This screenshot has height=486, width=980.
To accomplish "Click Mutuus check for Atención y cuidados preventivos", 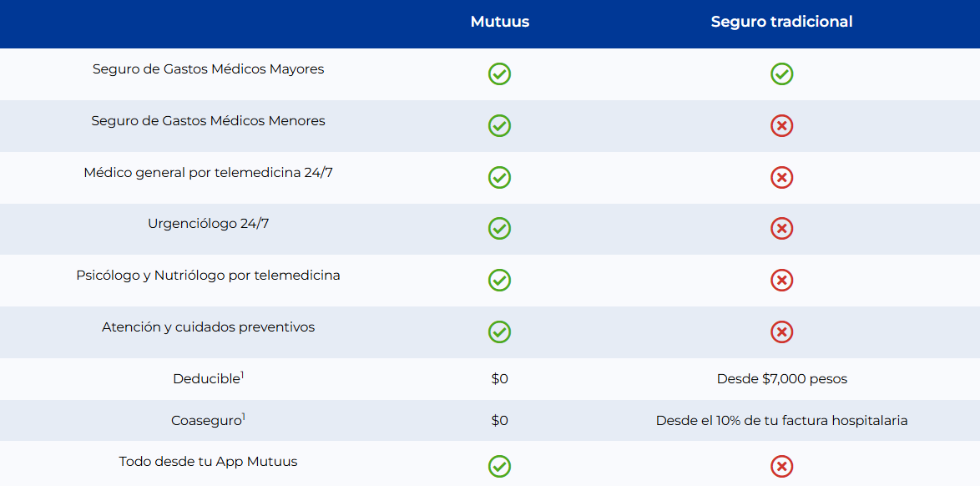I will click(x=499, y=332).
